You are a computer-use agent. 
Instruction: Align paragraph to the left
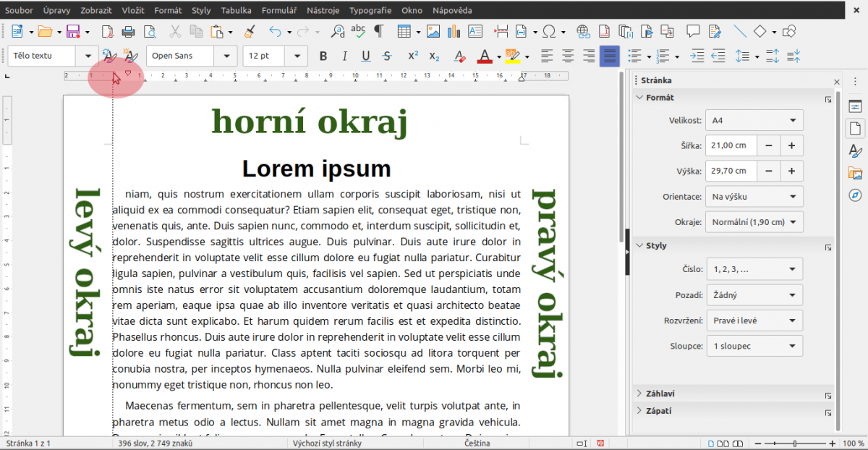(547, 56)
